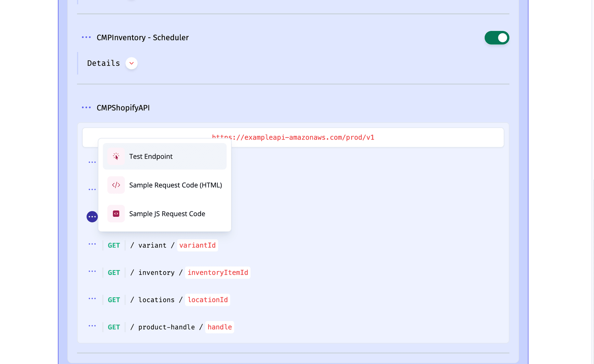This screenshot has width=594, height=364.
Task: Select the locationId parameter badge
Action: pos(207,299)
